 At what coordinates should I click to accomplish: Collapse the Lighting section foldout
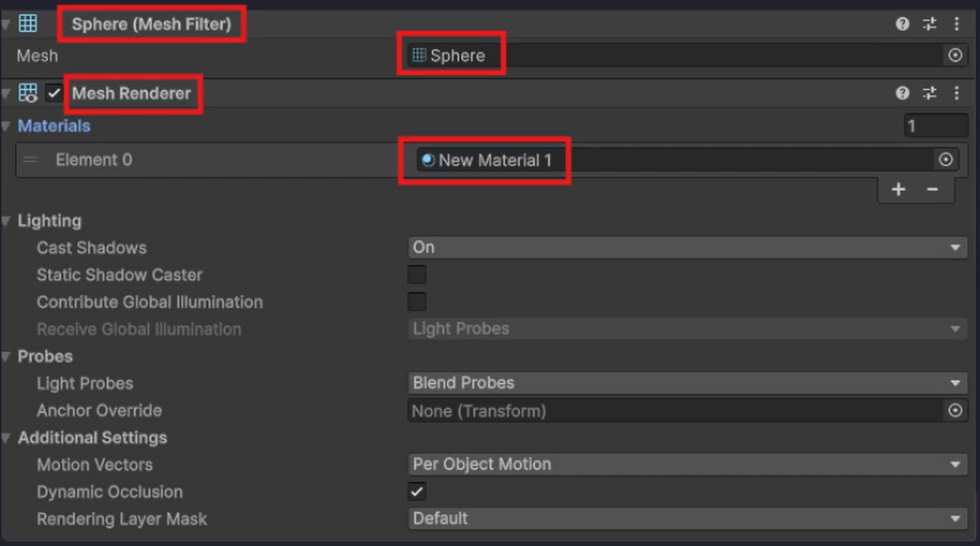pos(7,220)
